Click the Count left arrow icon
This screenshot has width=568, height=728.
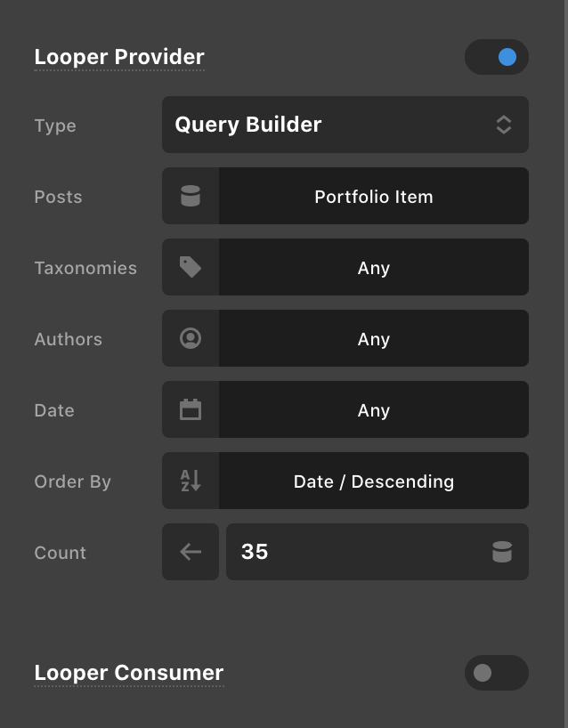tap(191, 552)
